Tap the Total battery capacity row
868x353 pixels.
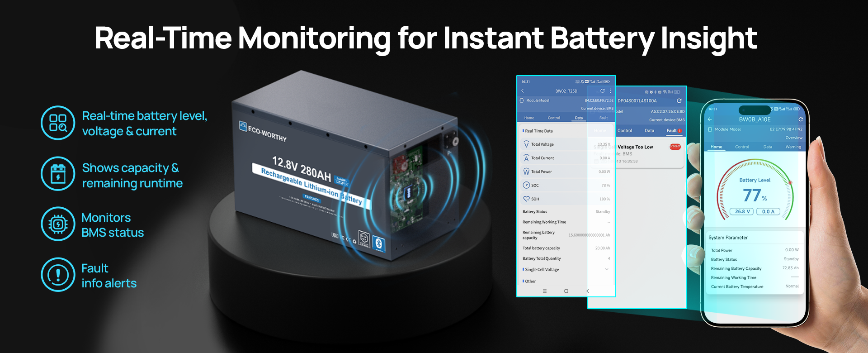click(566, 248)
